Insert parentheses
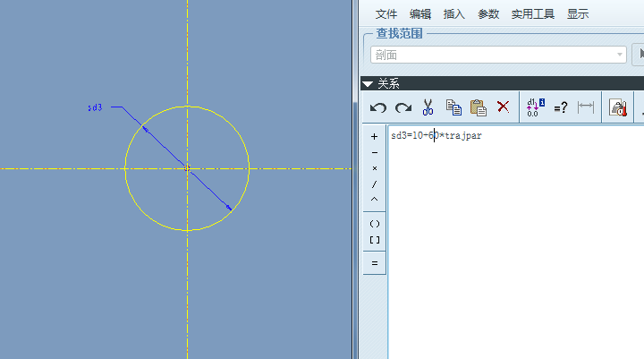Screen dimensions: 644x359 (375, 224)
